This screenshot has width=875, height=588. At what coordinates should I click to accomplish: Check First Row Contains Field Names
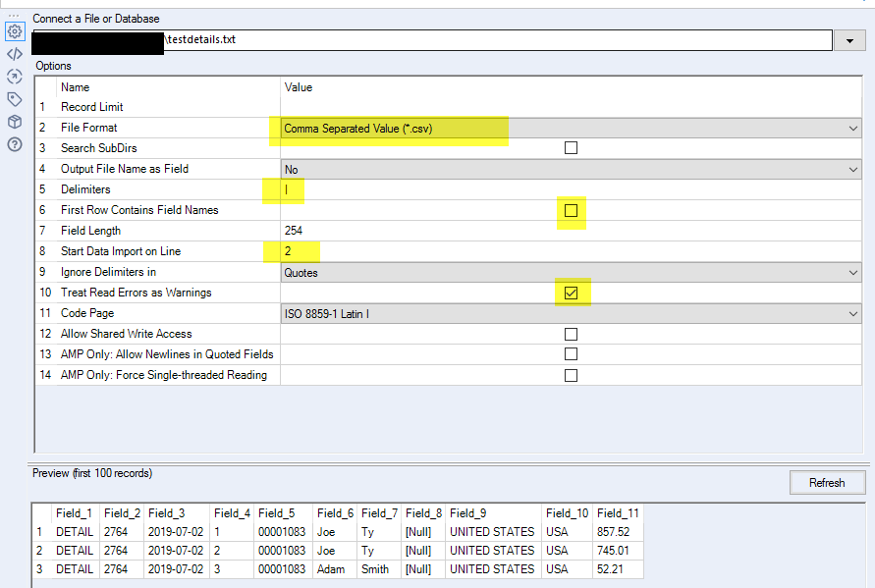point(571,210)
